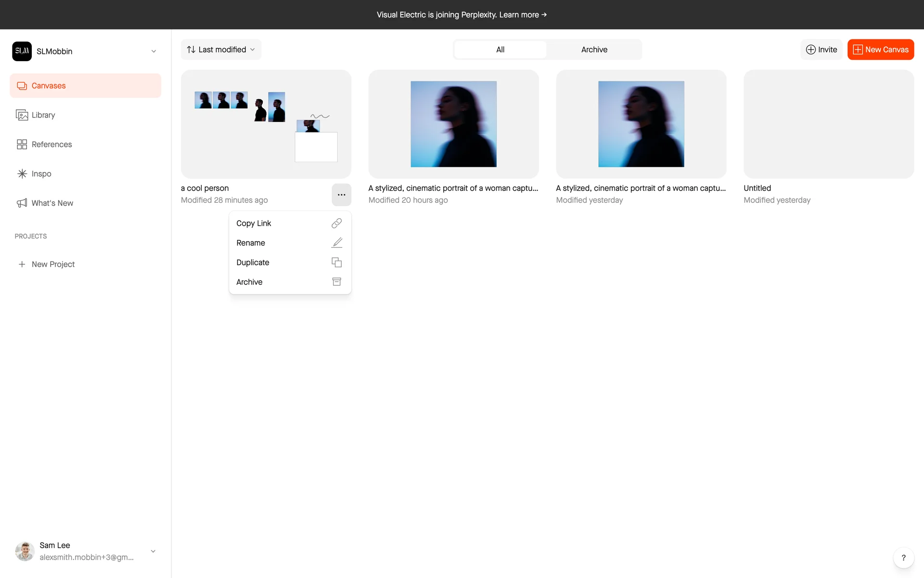Viewport: 924px width, 578px height.
Task: Expand the SLMobbin workspace dropdown chevron
Action: 154,51
